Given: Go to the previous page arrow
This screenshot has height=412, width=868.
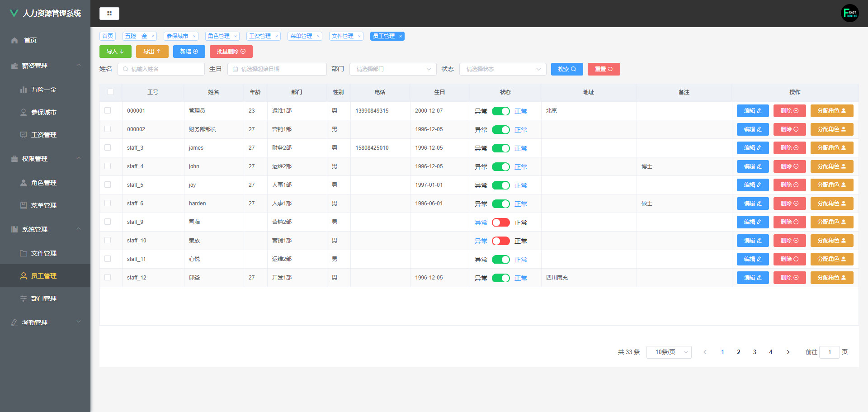Looking at the screenshot, I should coord(705,352).
